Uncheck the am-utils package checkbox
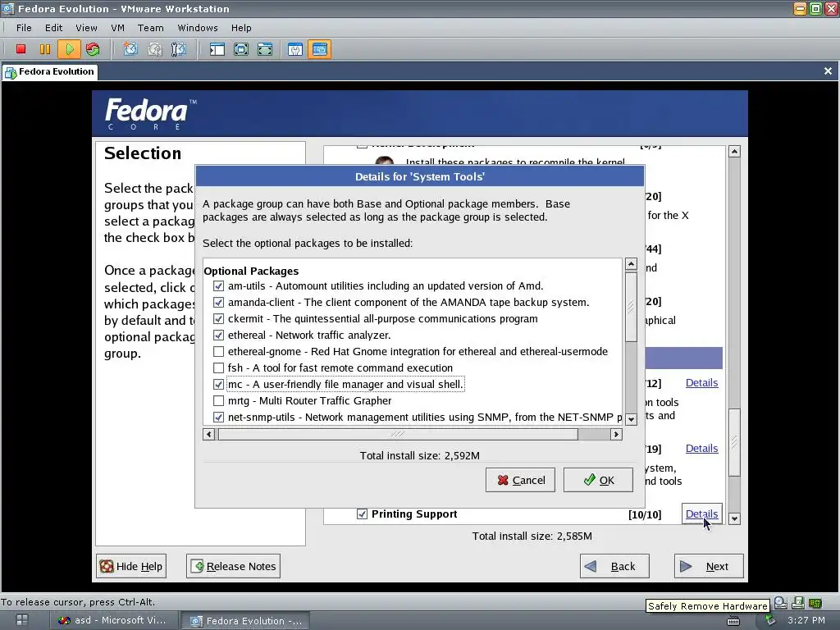840x630 pixels. pos(218,285)
